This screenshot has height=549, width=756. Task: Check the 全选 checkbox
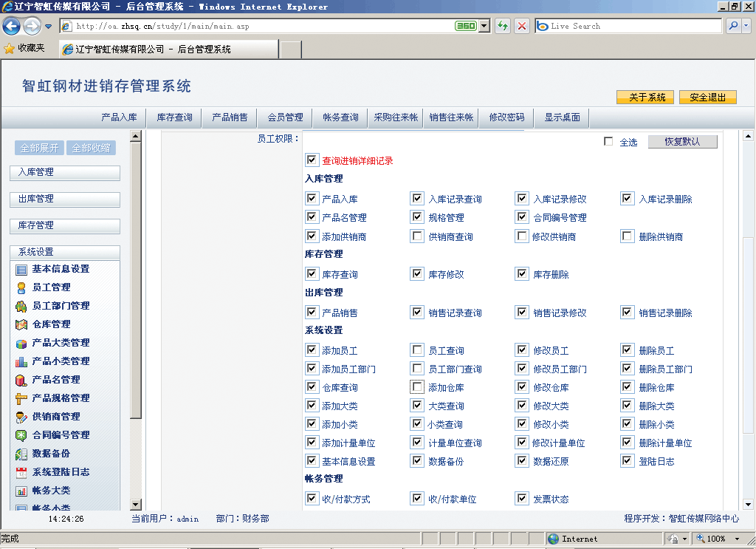[x=608, y=142]
